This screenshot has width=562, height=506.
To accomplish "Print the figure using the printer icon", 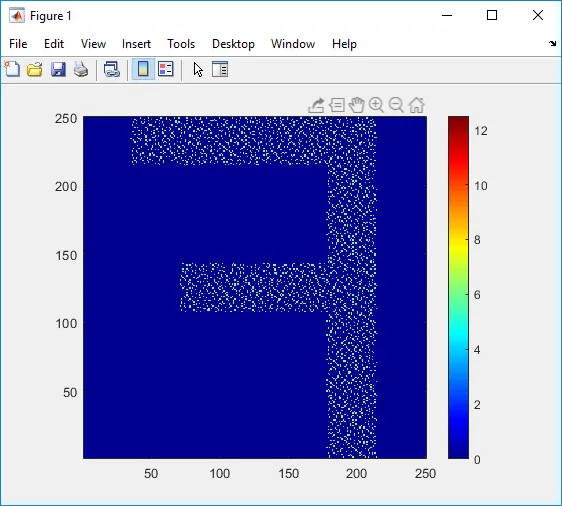I will pyautogui.click(x=81, y=69).
